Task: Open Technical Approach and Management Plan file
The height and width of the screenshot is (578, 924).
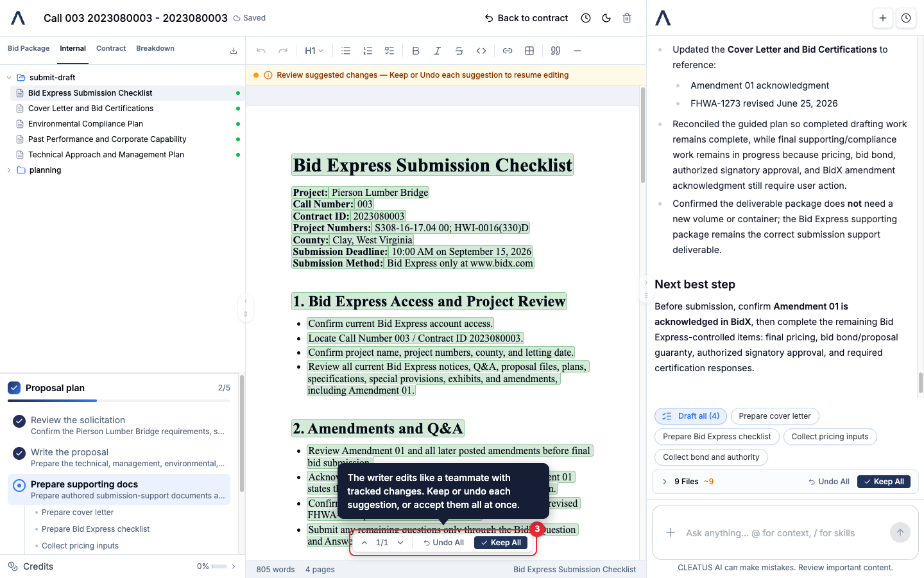Action: click(127, 155)
